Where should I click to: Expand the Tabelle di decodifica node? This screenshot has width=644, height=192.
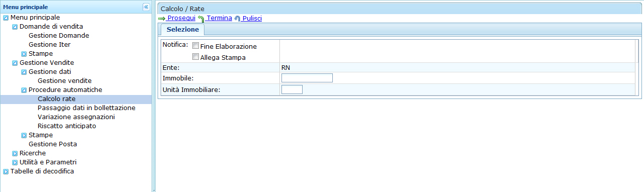pyautogui.click(x=6, y=171)
